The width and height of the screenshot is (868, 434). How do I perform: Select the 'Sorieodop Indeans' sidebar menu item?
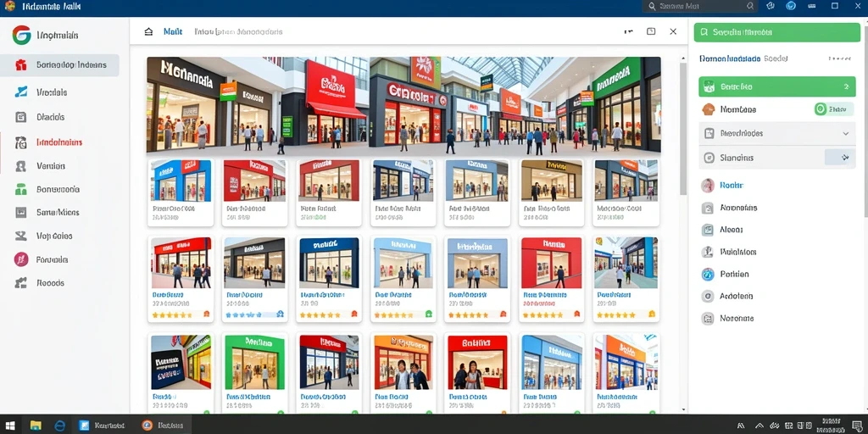60,64
